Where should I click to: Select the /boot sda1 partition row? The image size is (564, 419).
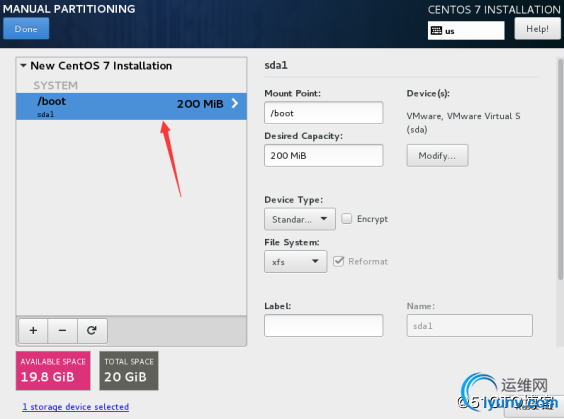click(x=131, y=106)
